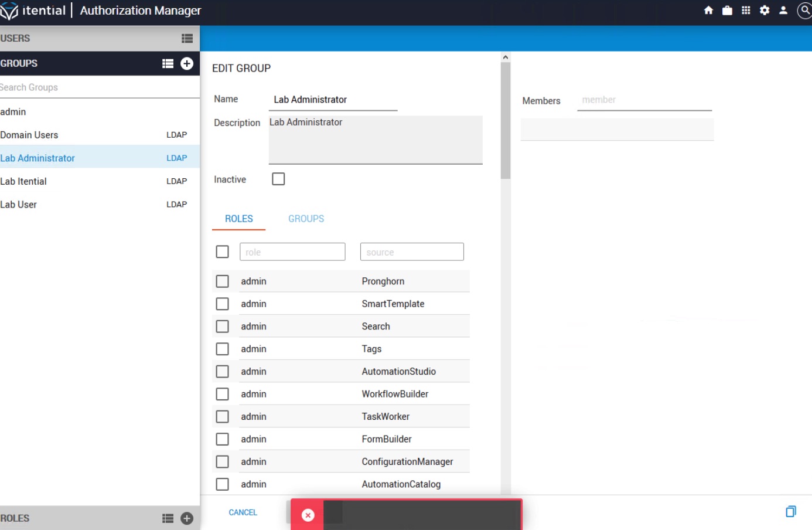
Task: Switch to the GROUPS tab
Action: [x=306, y=219]
